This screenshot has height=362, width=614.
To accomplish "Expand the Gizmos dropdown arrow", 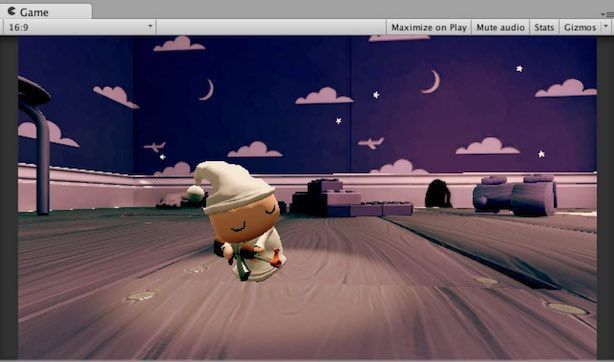I will [606, 27].
